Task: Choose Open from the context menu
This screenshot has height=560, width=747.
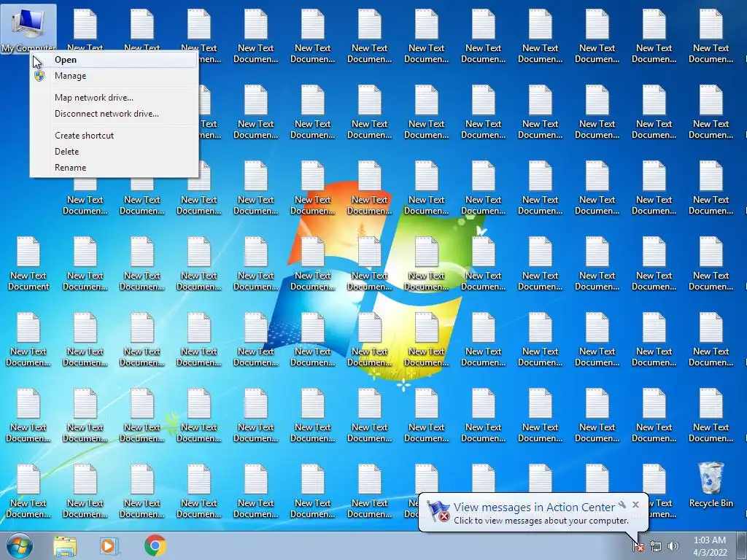Action: tap(114, 60)
